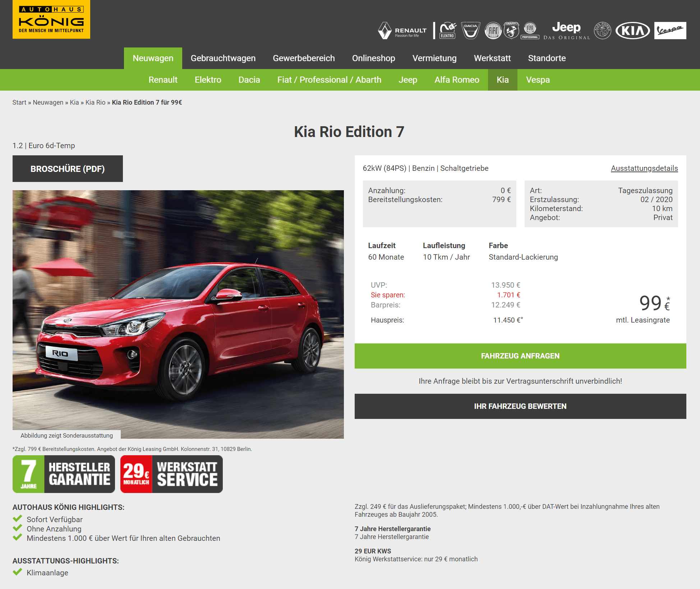Click the Vespa brand logo

[x=670, y=31]
